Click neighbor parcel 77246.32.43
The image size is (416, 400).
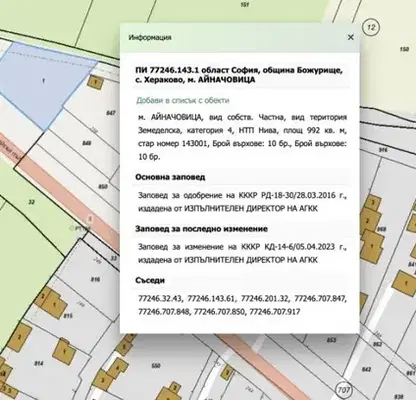pyautogui.click(x=160, y=298)
